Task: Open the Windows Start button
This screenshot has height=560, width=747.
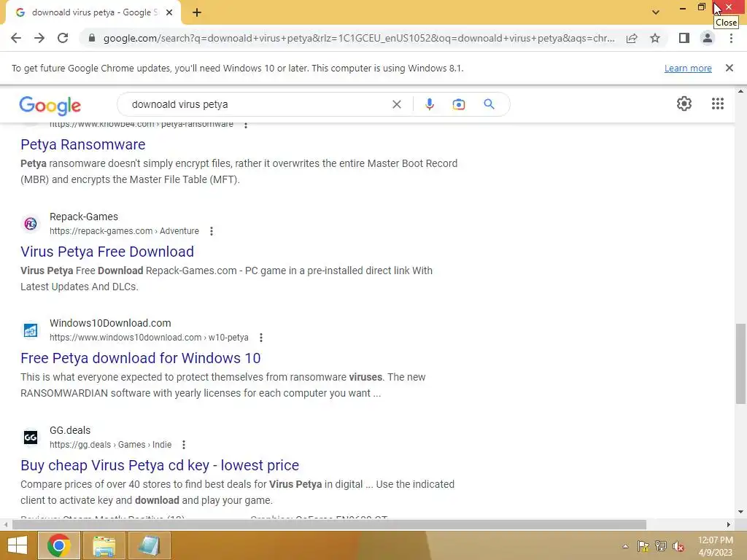Action: click(18, 545)
